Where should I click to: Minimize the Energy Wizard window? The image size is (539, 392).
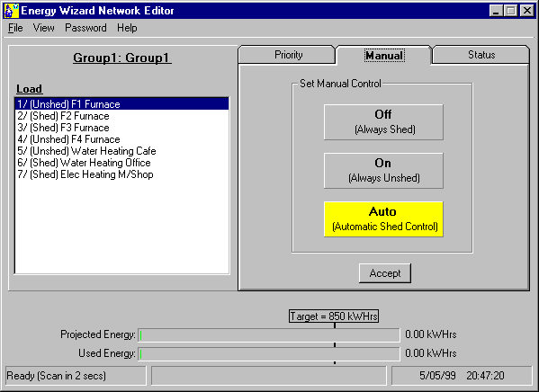496,11
